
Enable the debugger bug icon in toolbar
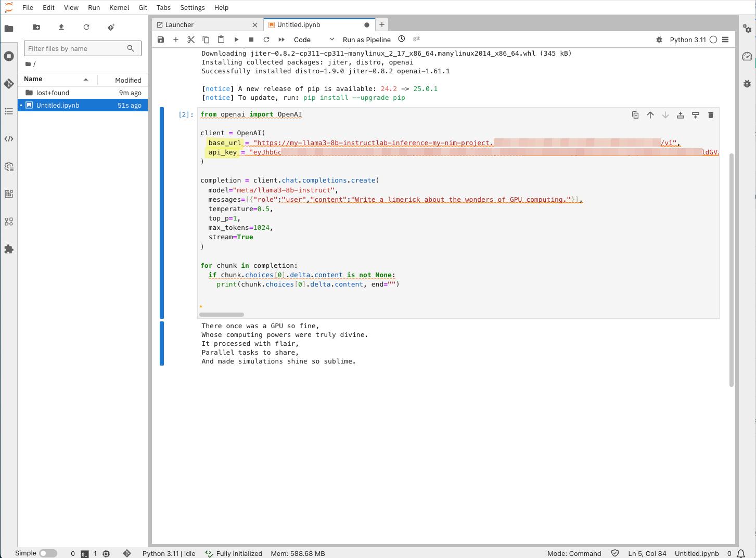659,40
